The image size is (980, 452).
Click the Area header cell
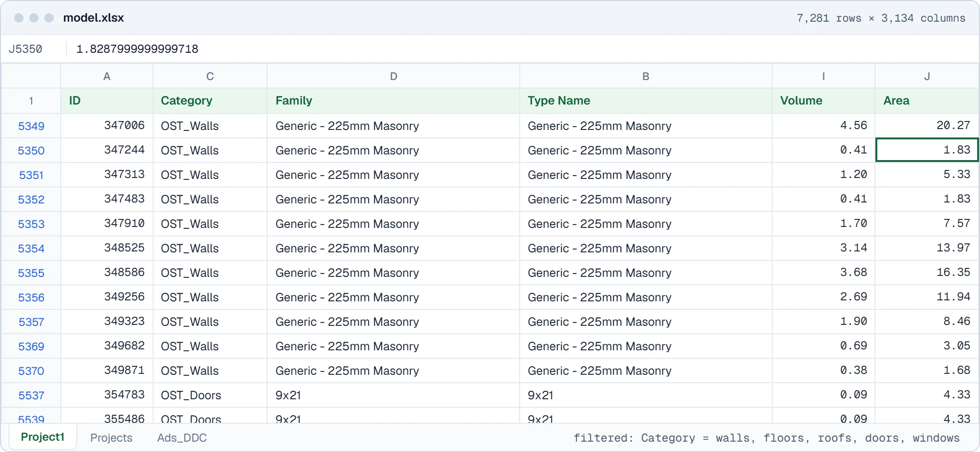click(927, 101)
